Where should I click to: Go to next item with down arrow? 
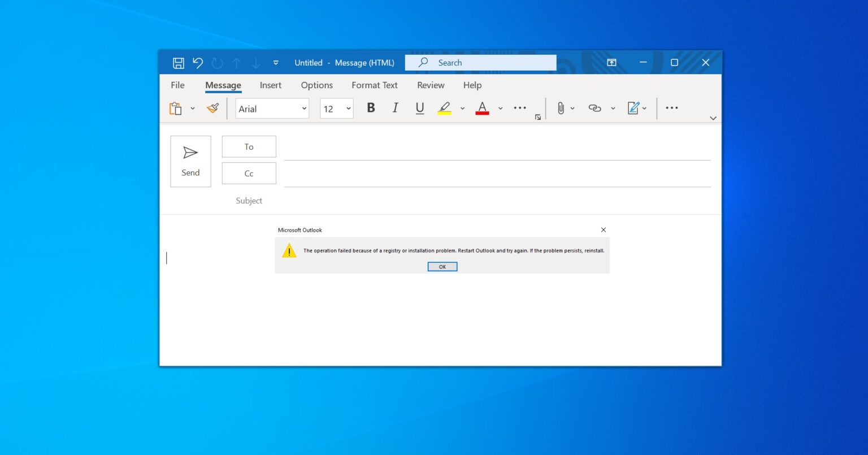click(256, 63)
